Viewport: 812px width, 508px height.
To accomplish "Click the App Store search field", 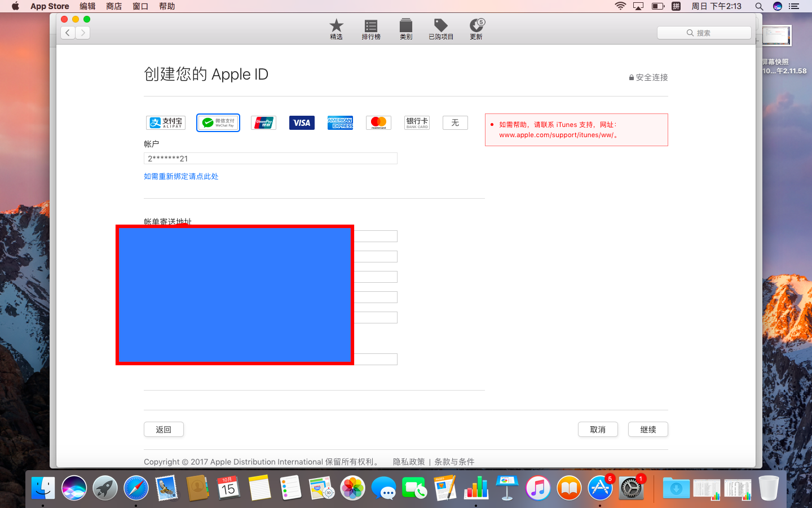I will (x=704, y=33).
